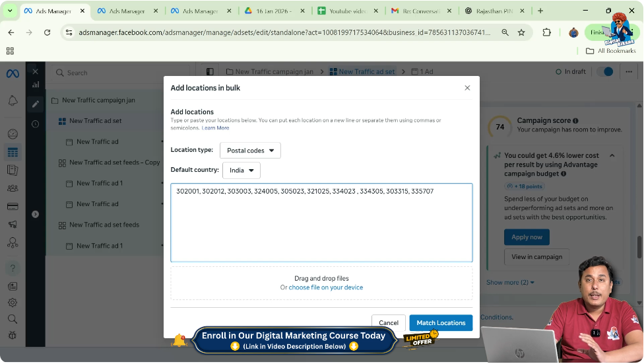Image resolution: width=644 pixels, height=364 pixels.
Task: Open the Default country India dropdown
Action: coord(241,170)
